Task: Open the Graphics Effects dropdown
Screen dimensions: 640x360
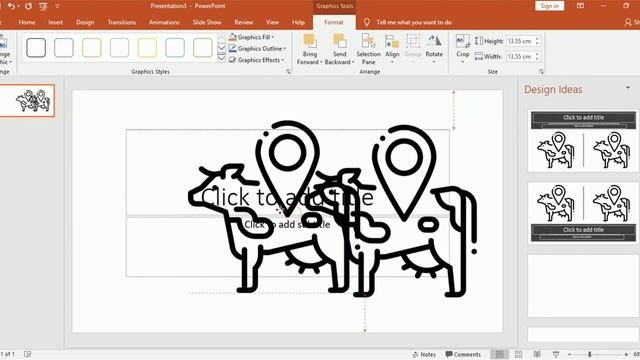Action: pos(256,60)
